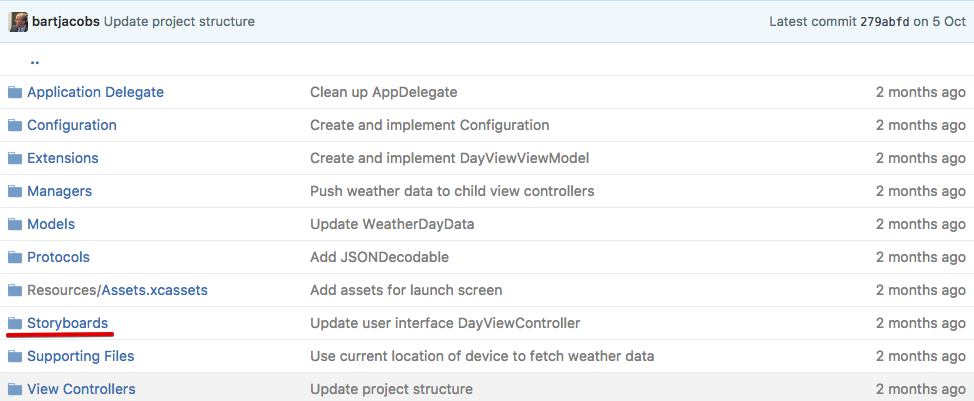Click the folder icon beside Extensions
The image size is (974, 401).
[x=15, y=158]
